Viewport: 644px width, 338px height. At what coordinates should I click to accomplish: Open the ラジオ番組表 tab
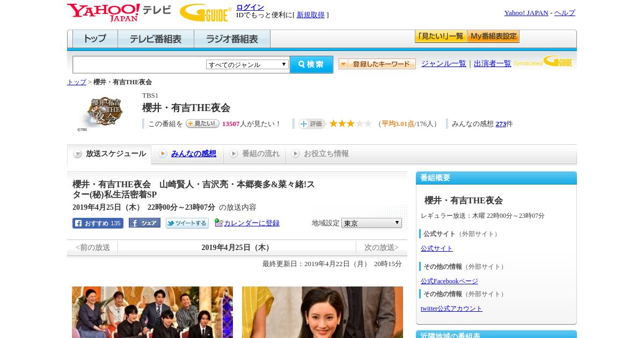(x=232, y=39)
